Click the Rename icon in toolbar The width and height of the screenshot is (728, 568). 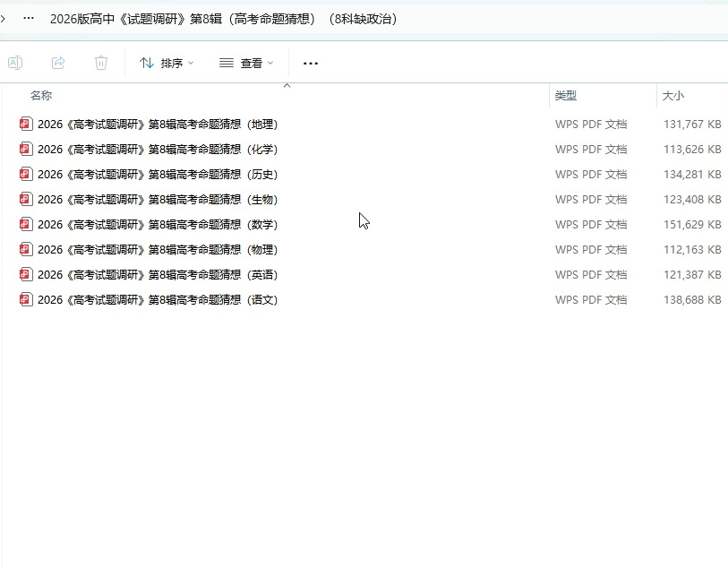[x=15, y=63]
